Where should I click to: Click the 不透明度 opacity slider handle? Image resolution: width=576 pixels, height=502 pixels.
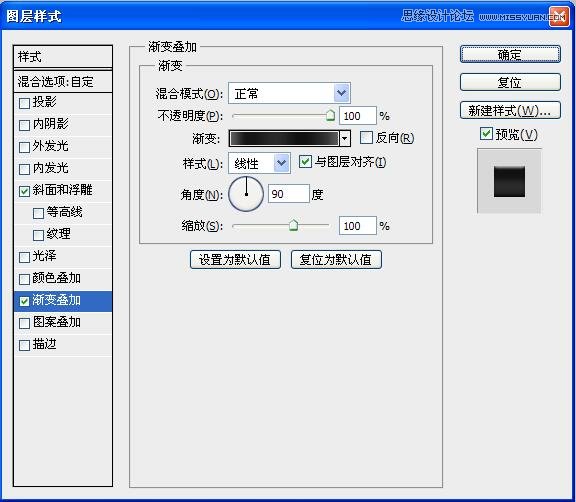pyautogui.click(x=330, y=115)
